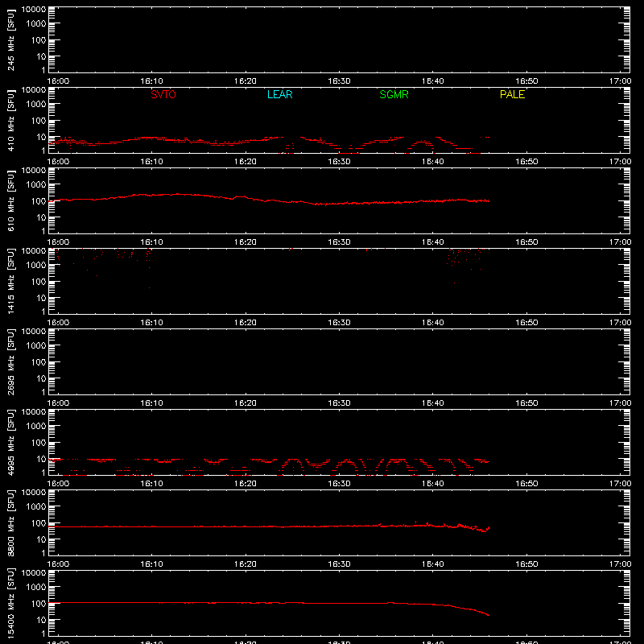Select the red SVTO station label
644x644 pixels.
[163, 94]
